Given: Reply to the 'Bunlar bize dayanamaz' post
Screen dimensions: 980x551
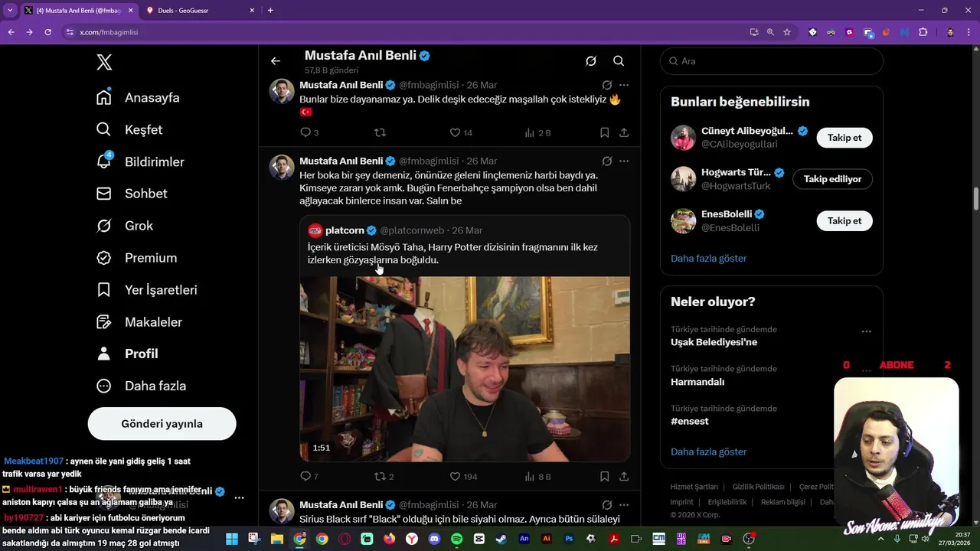Looking at the screenshot, I should click(x=309, y=132).
